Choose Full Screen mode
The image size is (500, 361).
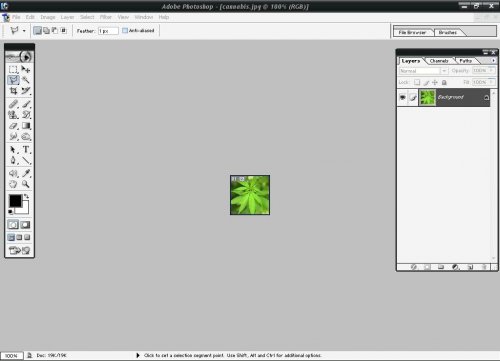(x=27, y=237)
